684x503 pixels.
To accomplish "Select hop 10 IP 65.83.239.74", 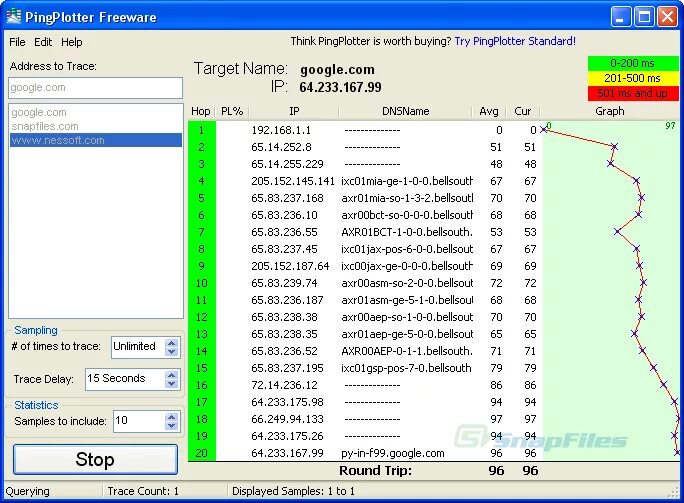I will pyautogui.click(x=284, y=283).
